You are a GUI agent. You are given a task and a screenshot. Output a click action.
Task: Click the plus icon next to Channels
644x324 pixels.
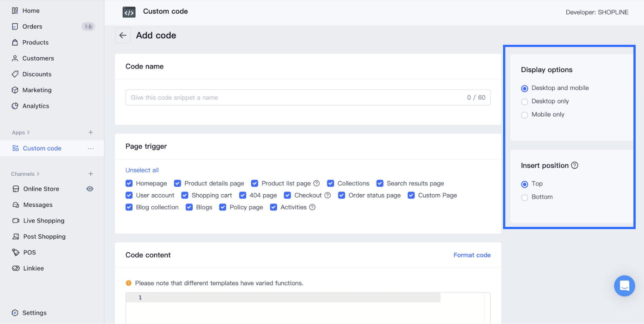pos(91,174)
